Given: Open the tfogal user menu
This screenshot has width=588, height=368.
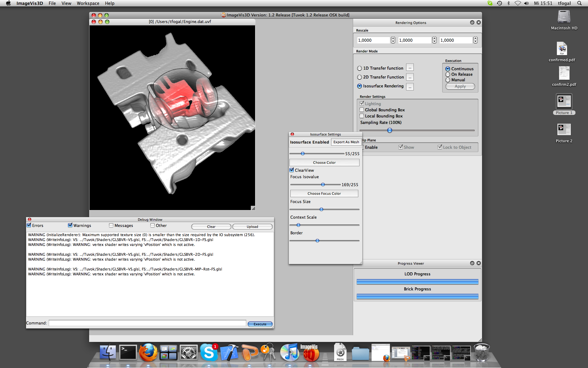Looking at the screenshot, I should click(564, 3).
